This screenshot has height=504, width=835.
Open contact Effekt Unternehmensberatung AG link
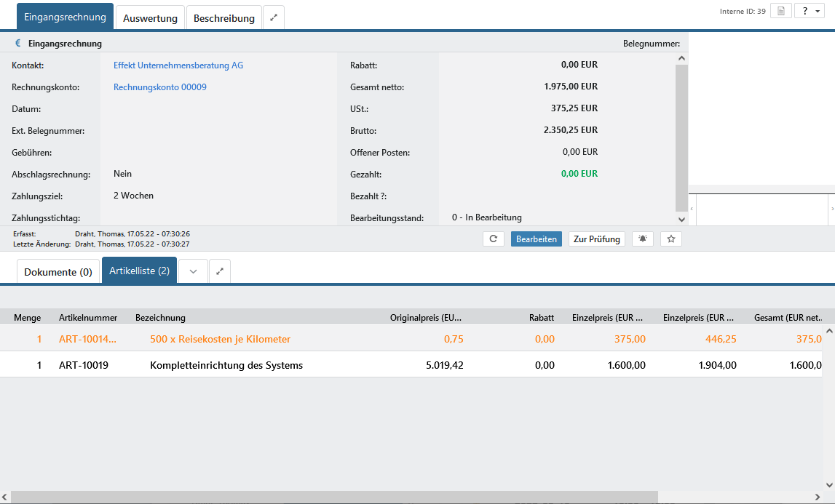(x=178, y=65)
